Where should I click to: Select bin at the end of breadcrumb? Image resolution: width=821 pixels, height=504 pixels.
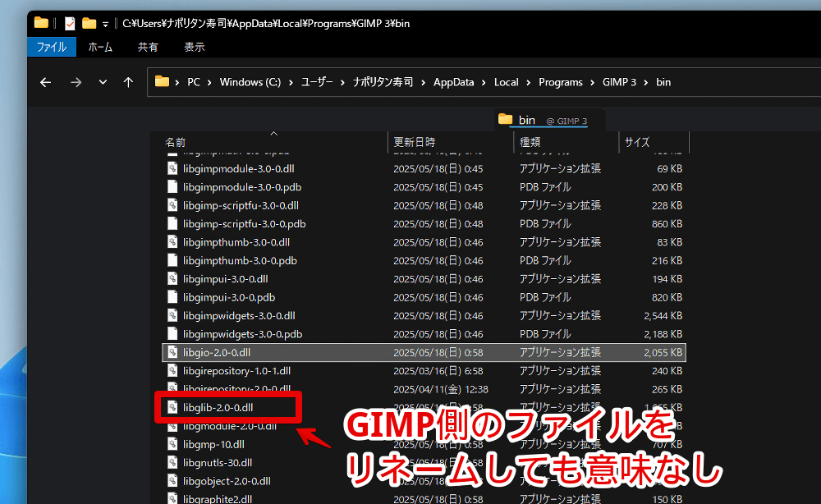[663, 82]
